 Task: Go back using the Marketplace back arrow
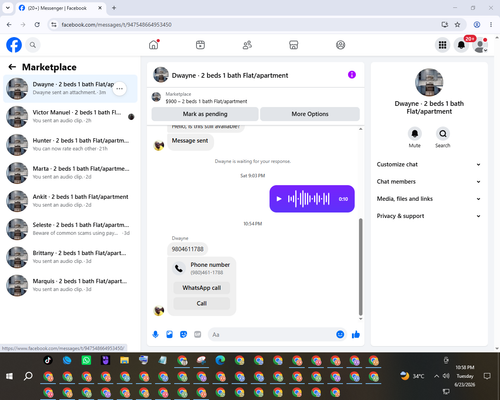pyautogui.click(x=12, y=67)
